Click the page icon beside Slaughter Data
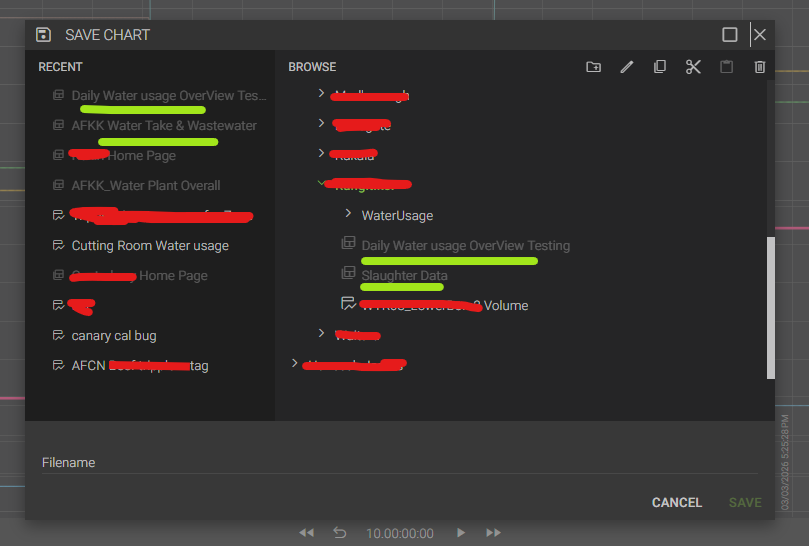The width and height of the screenshot is (809, 546). tap(349, 272)
